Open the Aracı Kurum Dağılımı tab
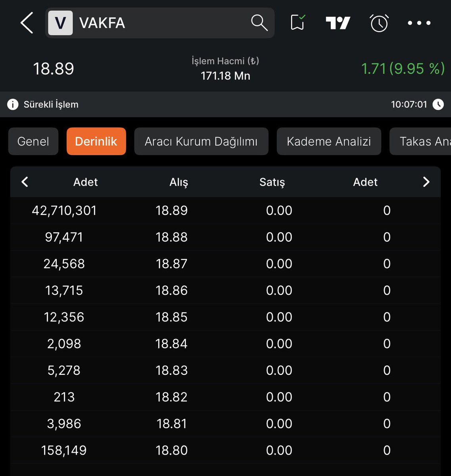 201,141
